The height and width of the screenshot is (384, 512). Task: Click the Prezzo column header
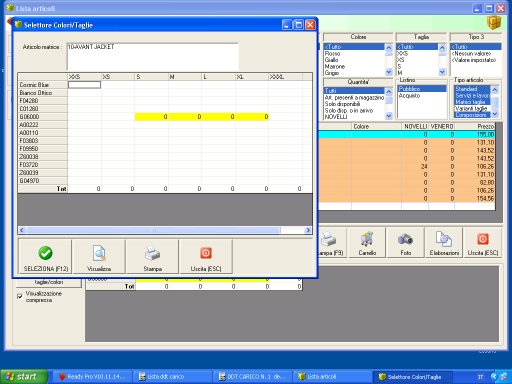point(475,126)
